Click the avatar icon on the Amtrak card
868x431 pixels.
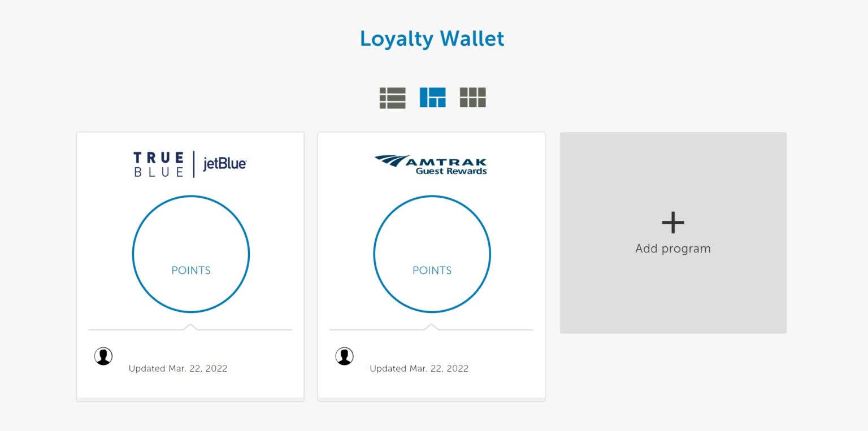(x=344, y=356)
